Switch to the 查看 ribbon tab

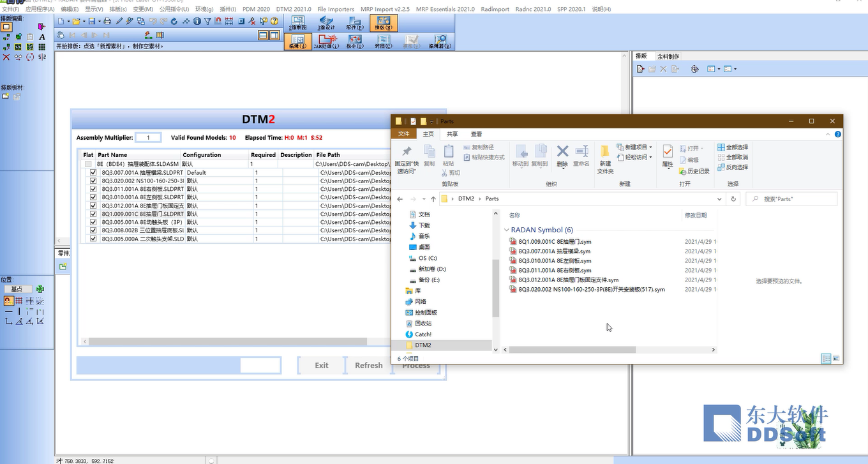coord(476,134)
